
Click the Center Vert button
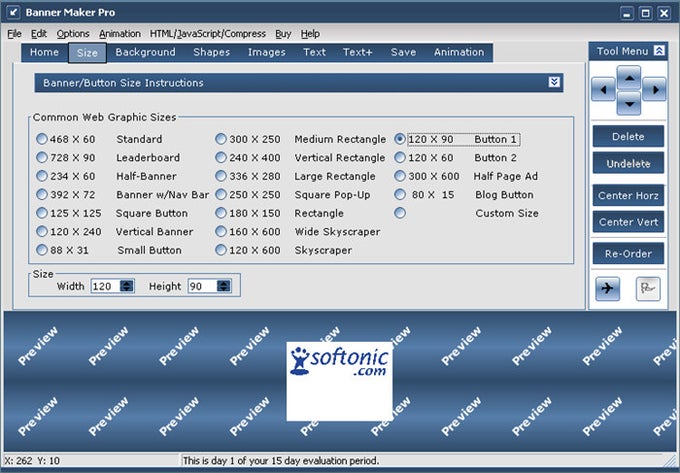point(628,222)
